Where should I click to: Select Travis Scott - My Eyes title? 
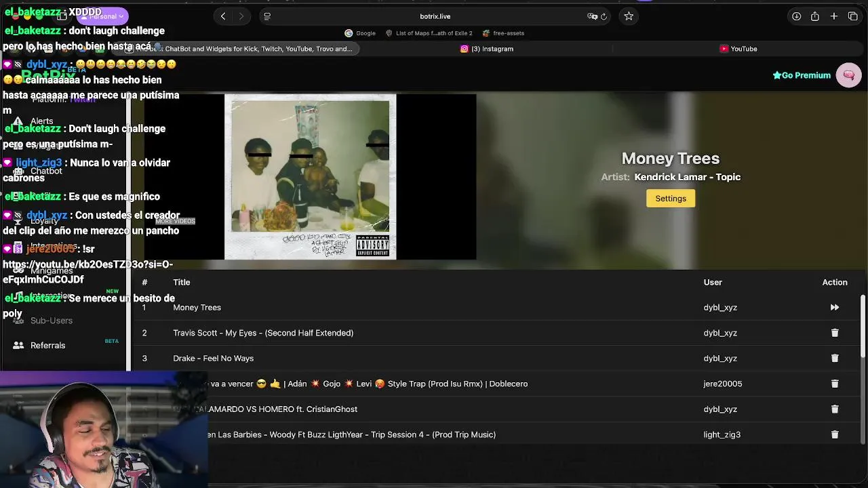coord(263,333)
